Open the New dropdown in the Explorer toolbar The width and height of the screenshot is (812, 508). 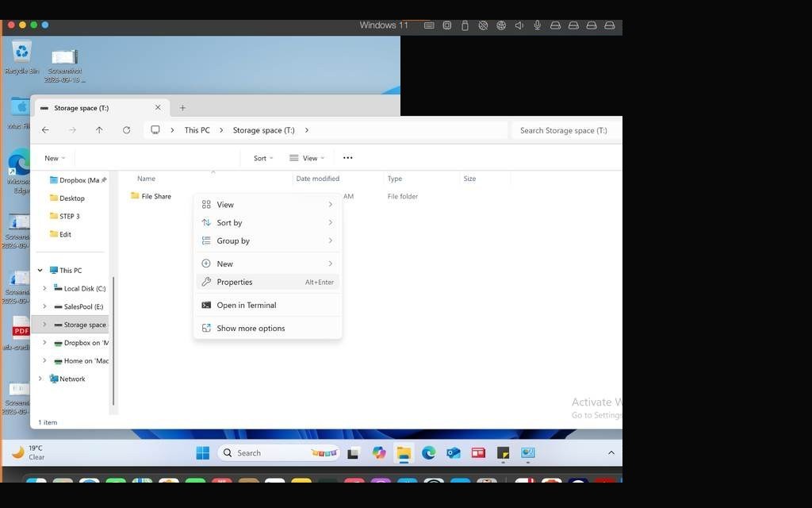(x=55, y=158)
